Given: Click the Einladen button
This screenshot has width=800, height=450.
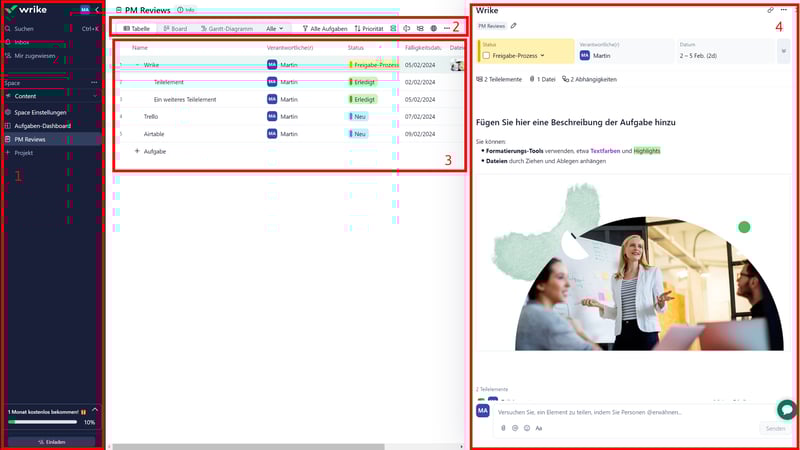Looking at the screenshot, I should 52,442.
